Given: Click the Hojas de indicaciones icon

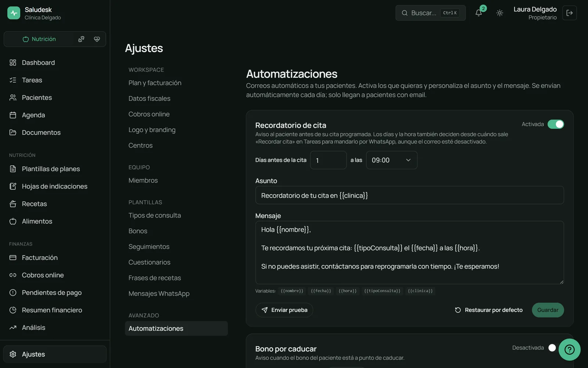Looking at the screenshot, I should [13, 186].
